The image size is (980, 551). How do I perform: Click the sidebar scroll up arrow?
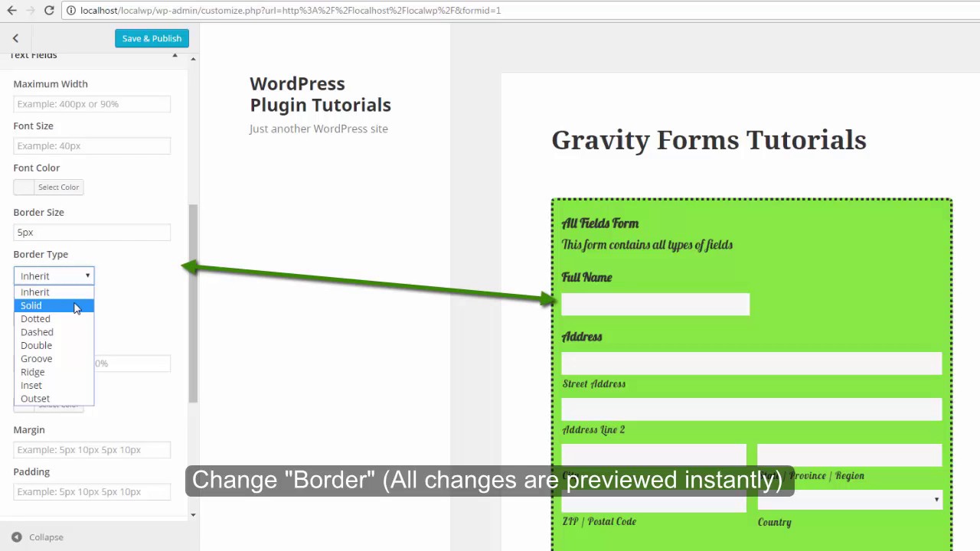(x=193, y=58)
